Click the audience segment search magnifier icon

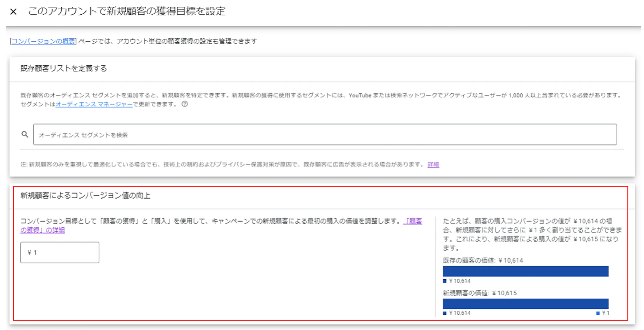point(24,134)
